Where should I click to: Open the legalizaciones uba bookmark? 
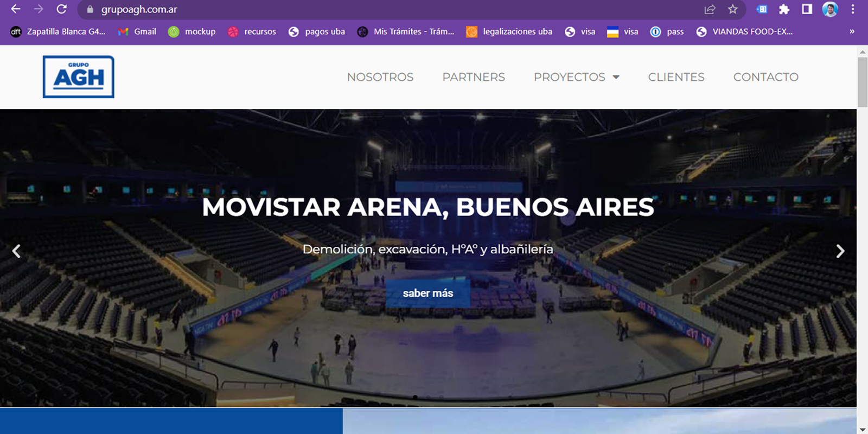509,31
